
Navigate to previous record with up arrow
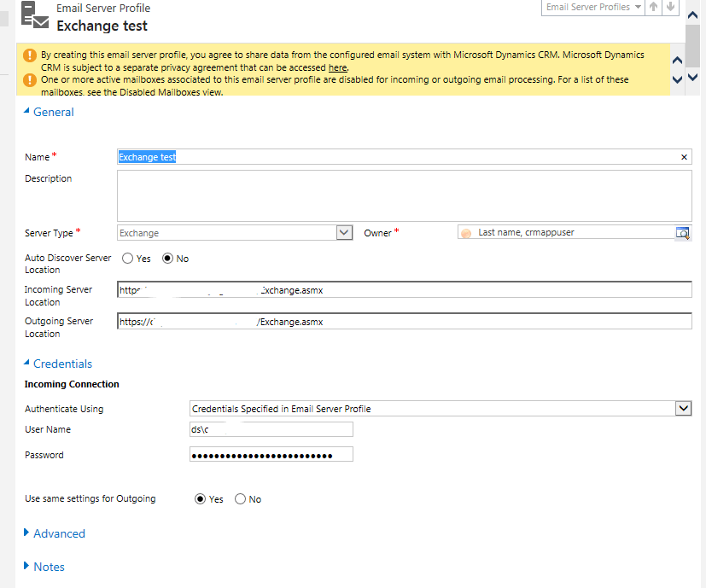(651, 7)
